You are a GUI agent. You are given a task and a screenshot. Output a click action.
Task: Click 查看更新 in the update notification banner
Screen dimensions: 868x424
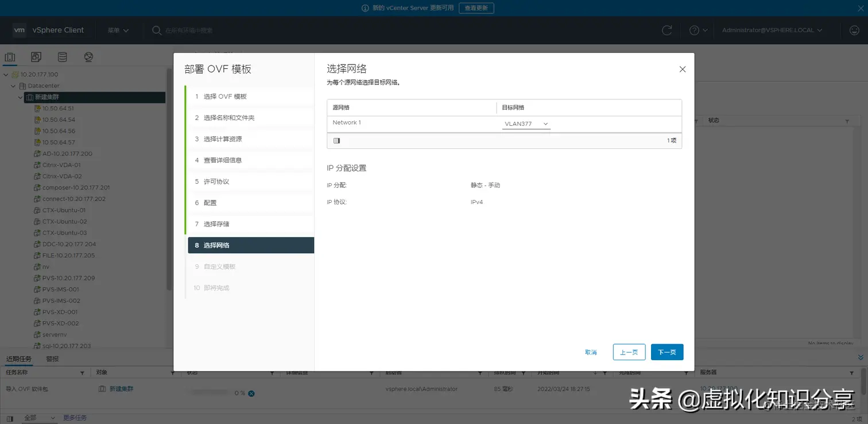[476, 8]
